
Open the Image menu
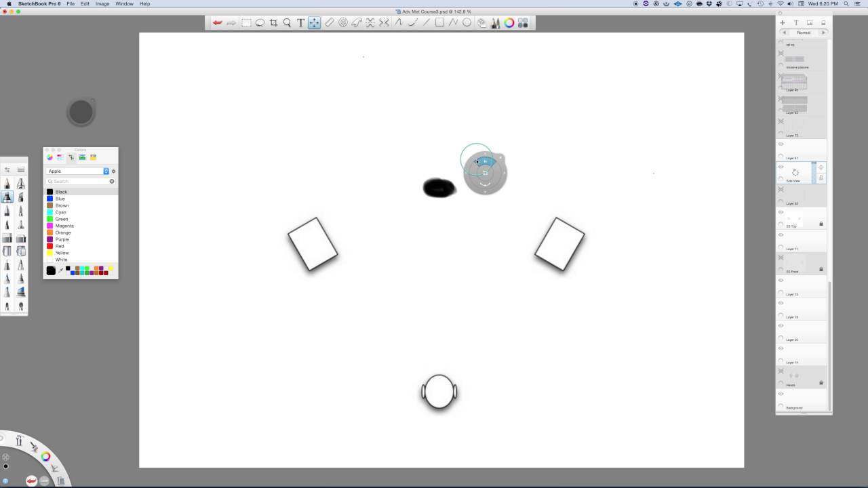click(x=102, y=3)
